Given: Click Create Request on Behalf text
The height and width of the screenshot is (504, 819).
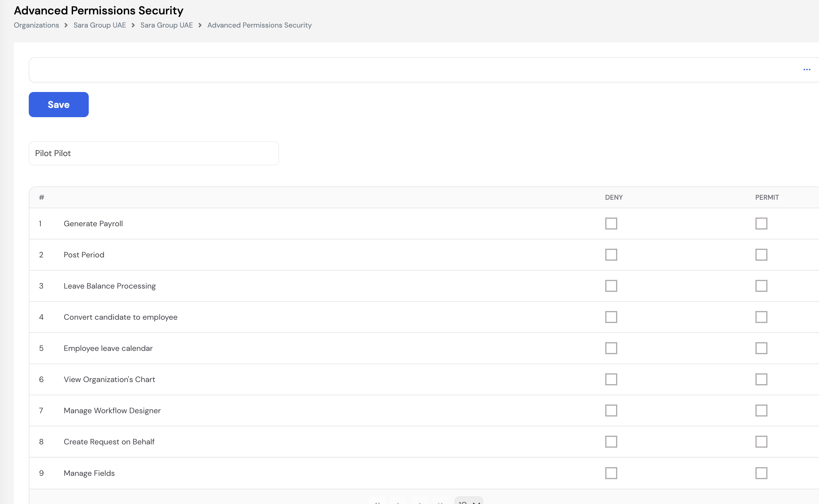Looking at the screenshot, I should (x=109, y=442).
